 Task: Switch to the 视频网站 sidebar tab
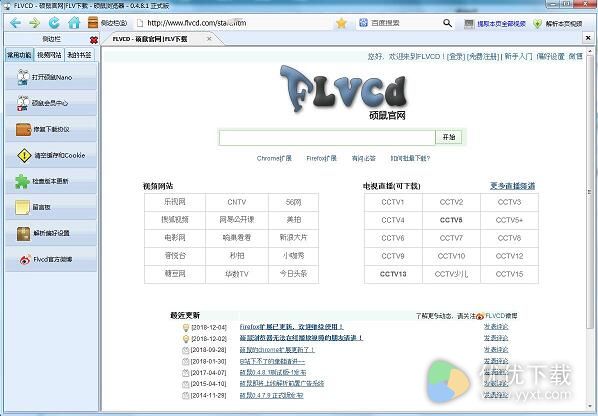49,55
